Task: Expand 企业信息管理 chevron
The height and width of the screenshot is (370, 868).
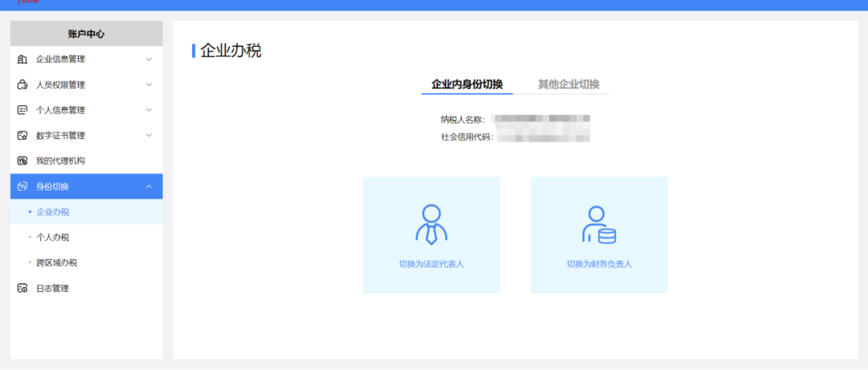Action: click(x=149, y=60)
